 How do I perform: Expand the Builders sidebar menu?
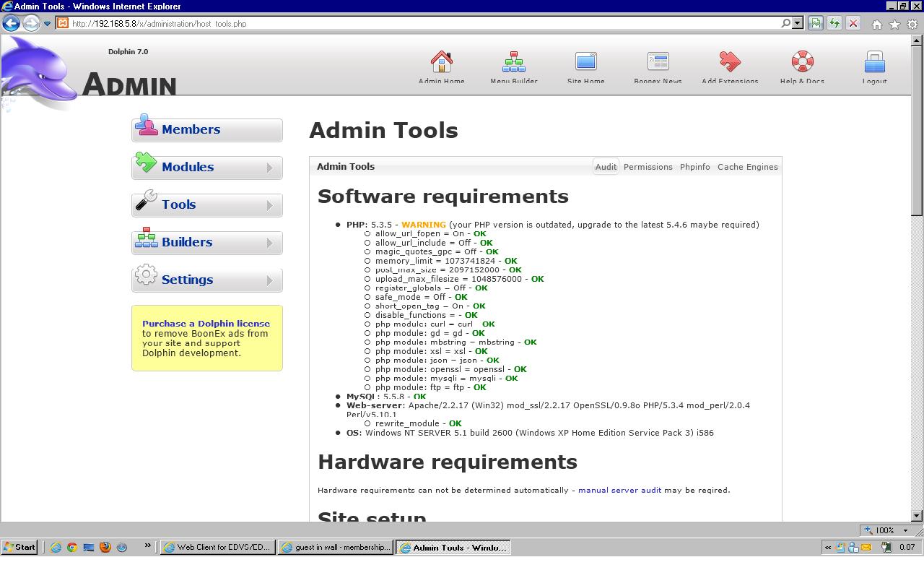pos(207,243)
